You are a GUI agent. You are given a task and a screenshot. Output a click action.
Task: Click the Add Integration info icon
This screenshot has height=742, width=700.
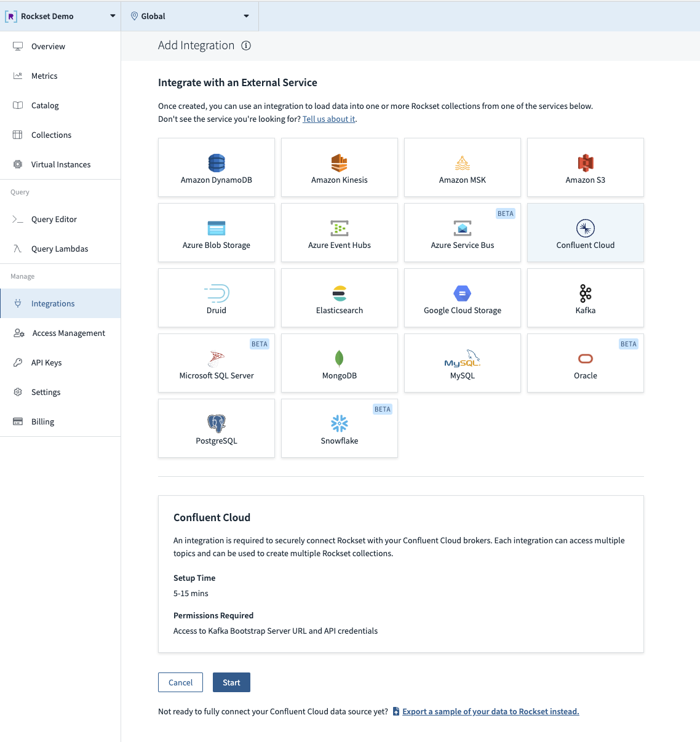(x=246, y=46)
